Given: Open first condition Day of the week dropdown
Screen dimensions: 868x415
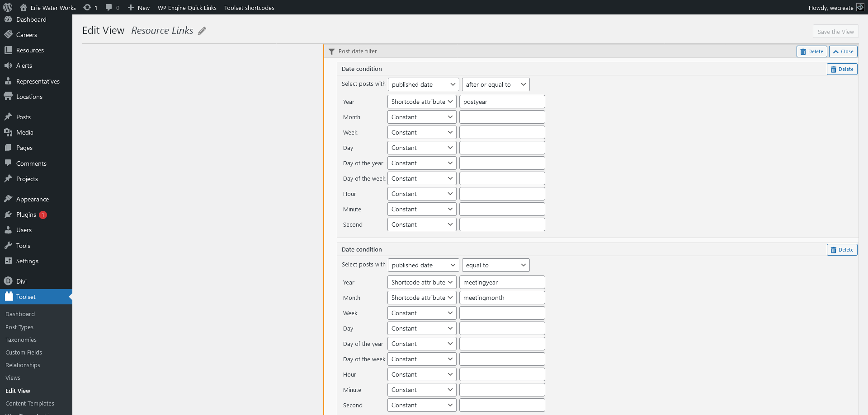Looking at the screenshot, I should pyautogui.click(x=422, y=178).
